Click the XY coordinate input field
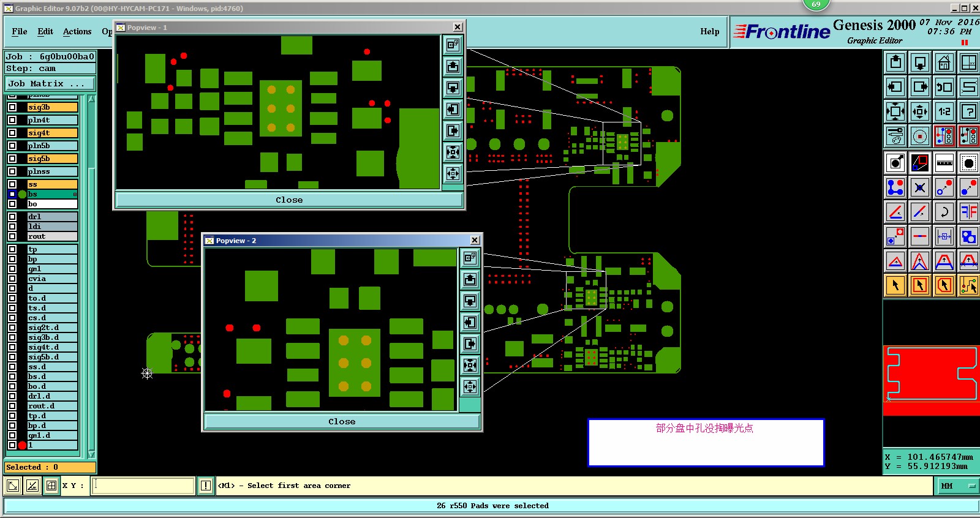 click(143, 486)
